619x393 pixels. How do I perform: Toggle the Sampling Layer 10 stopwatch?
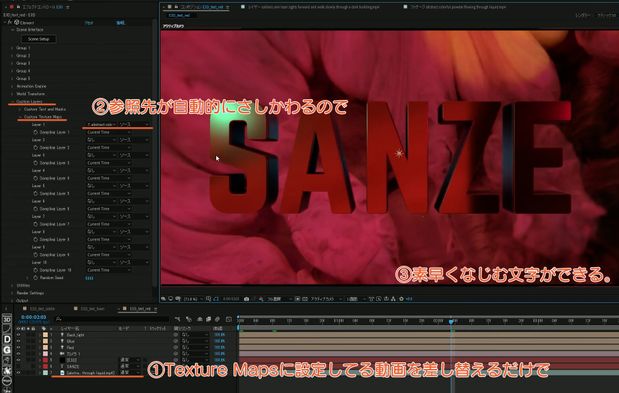tap(36, 270)
